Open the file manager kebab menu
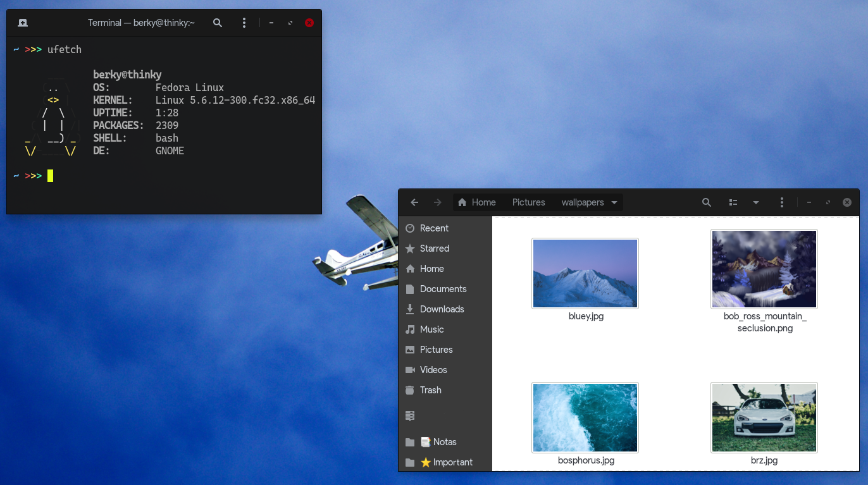868x485 pixels. (x=782, y=202)
